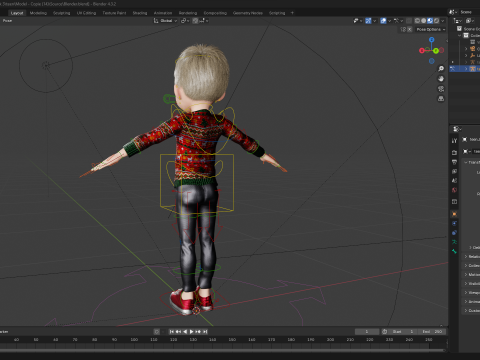Viewport: 480px width, 360px height.
Task: Open the Armature Data properties tab icon
Action: pyautogui.click(x=454, y=242)
